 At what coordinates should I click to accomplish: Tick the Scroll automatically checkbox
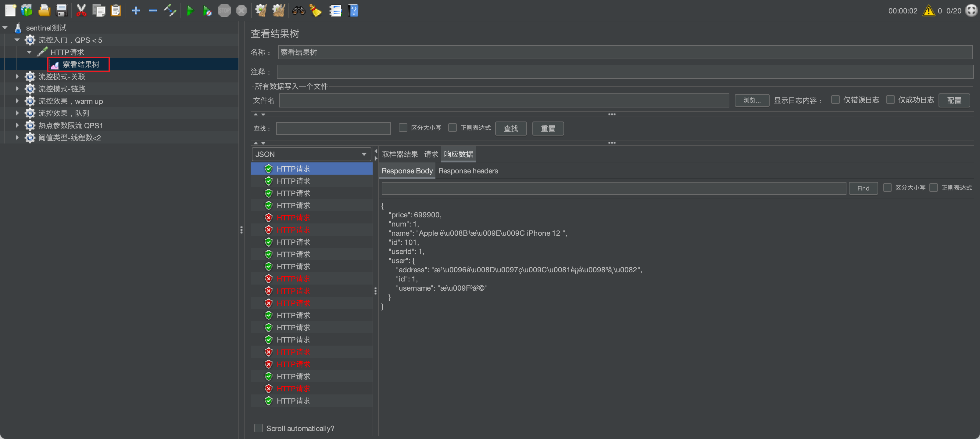(258, 428)
